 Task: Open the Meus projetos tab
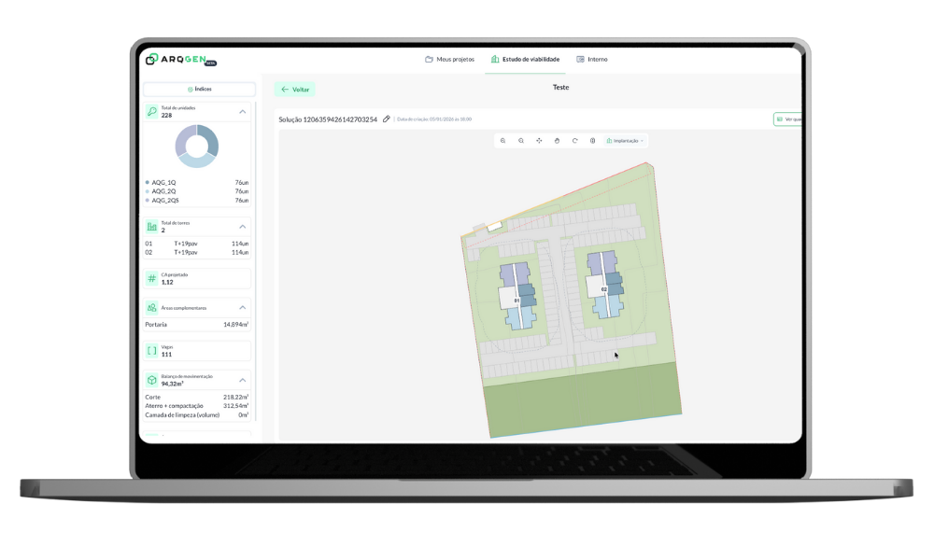pos(449,59)
